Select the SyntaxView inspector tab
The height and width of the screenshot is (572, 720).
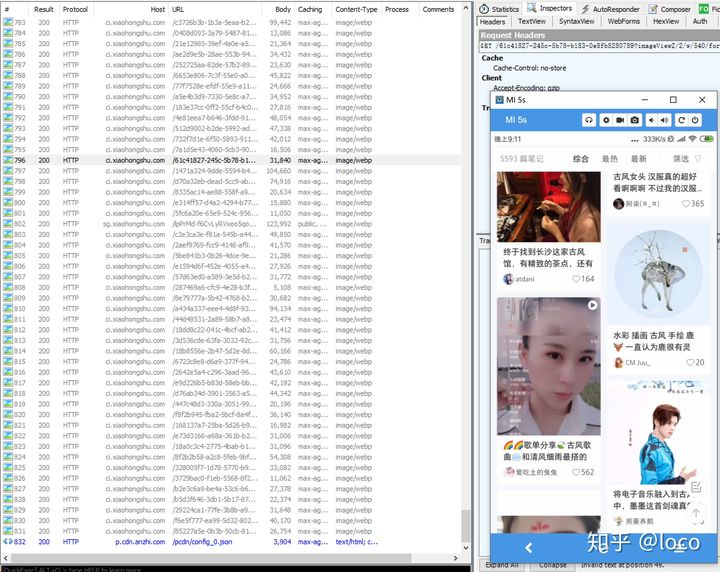(576, 22)
